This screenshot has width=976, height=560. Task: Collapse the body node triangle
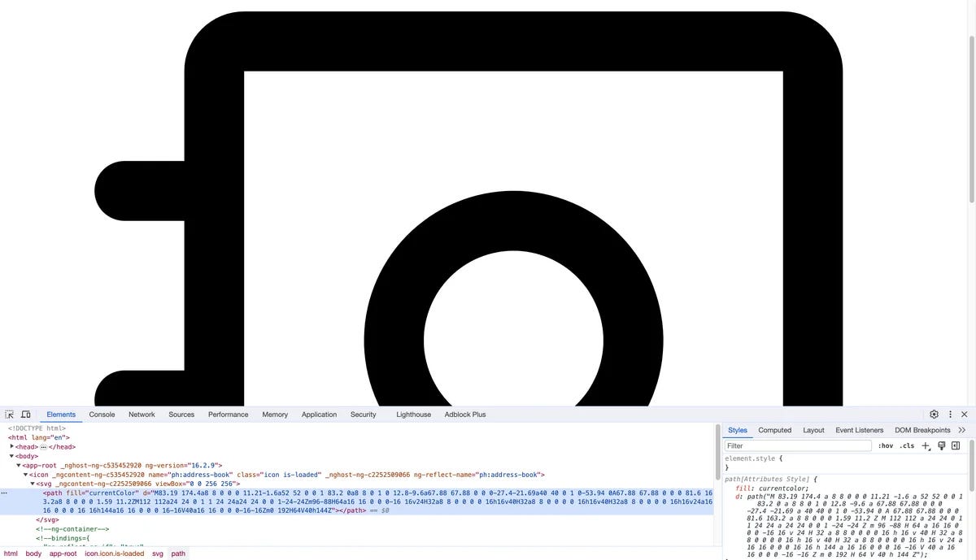click(12, 456)
